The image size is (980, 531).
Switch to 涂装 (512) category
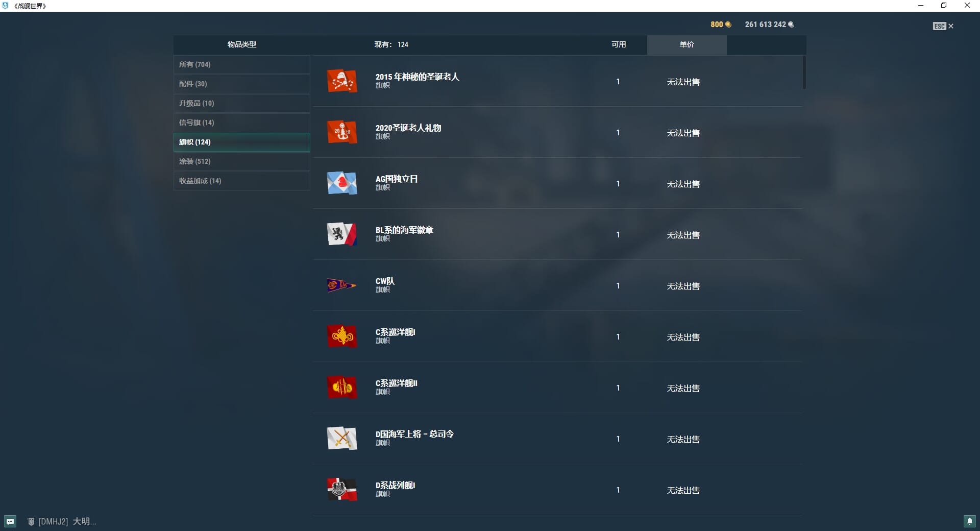tap(241, 161)
